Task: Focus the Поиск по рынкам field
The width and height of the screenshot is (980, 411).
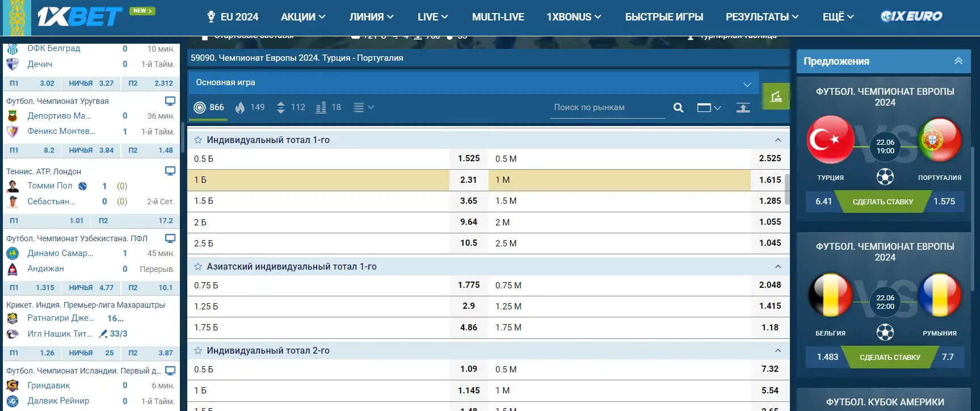Action: (x=607, y=107)
